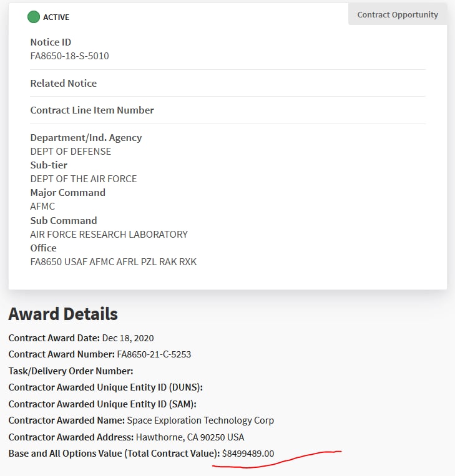Click the DEPT OF DEFENSE agency text

(x=71, y=152)
